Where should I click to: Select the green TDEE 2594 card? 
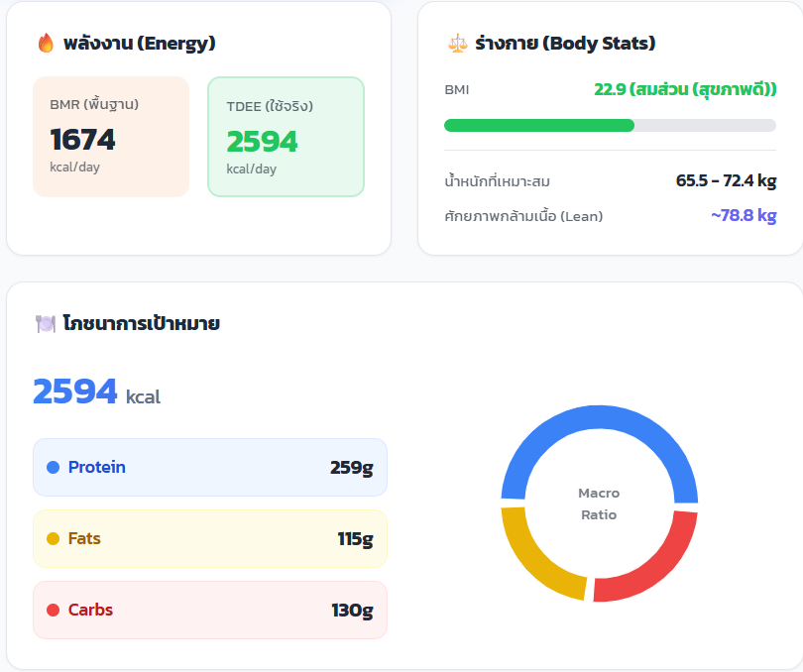[286, 137]
